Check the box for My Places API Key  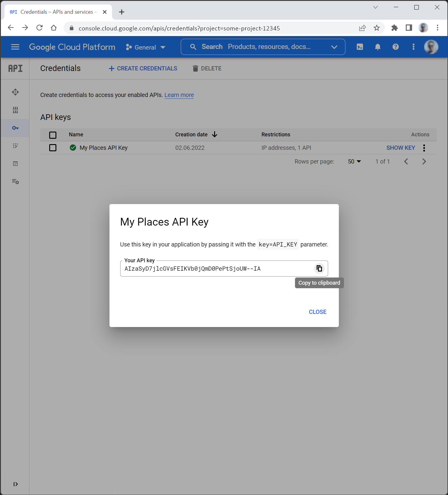point(53,148)
